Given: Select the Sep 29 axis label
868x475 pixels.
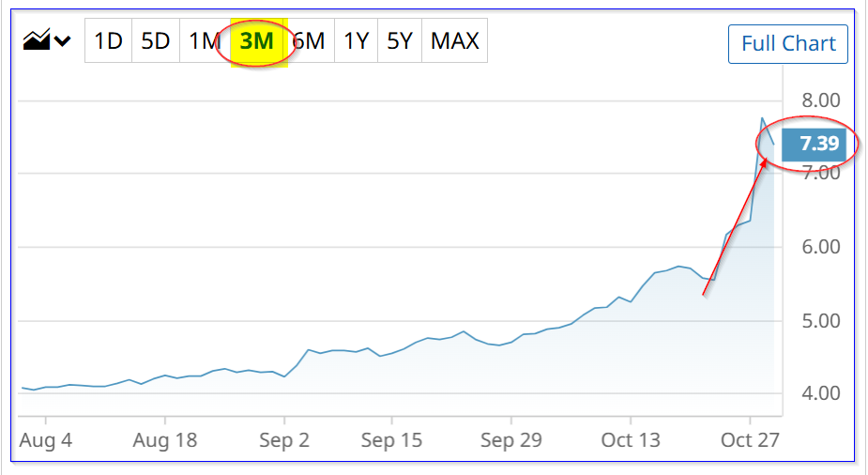Looking at the screenshot, I should [x=511, y=439].
